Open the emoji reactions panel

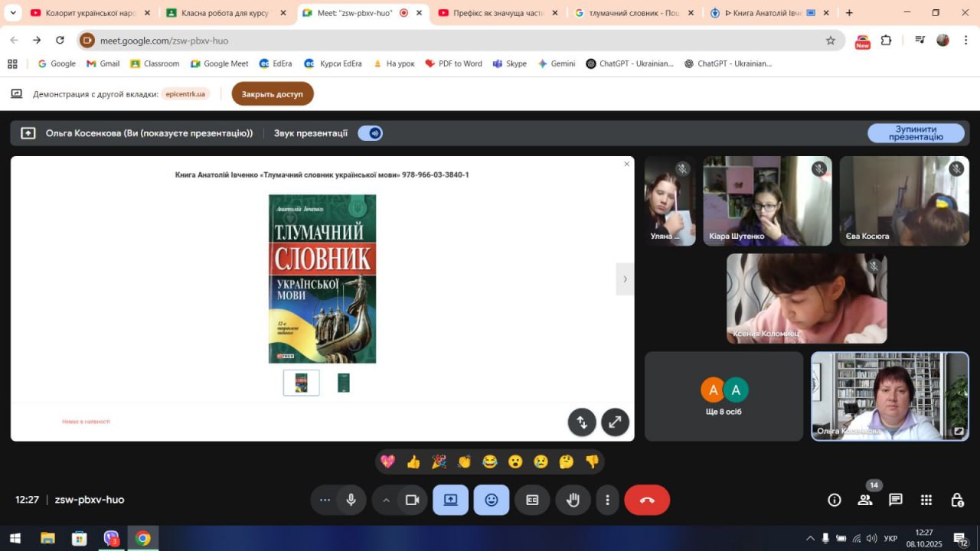tap(491, 500)
